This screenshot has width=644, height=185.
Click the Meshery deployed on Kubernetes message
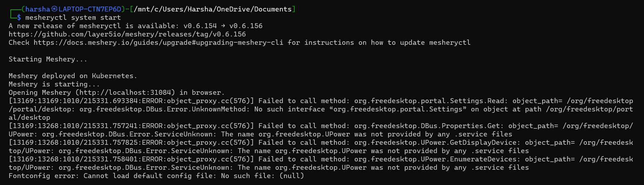[x=73, y=76]
